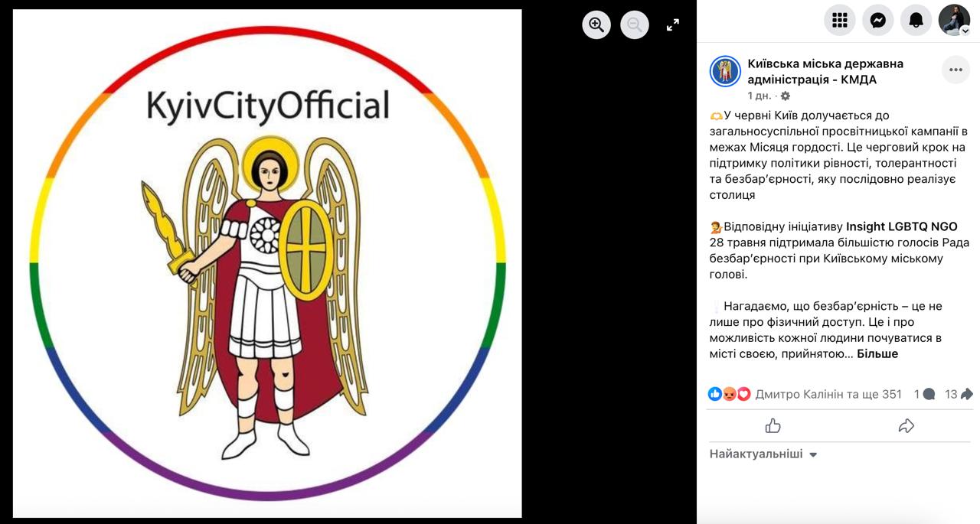
Task: View reactions list by Дмитро Калінін
Action: 828,395
